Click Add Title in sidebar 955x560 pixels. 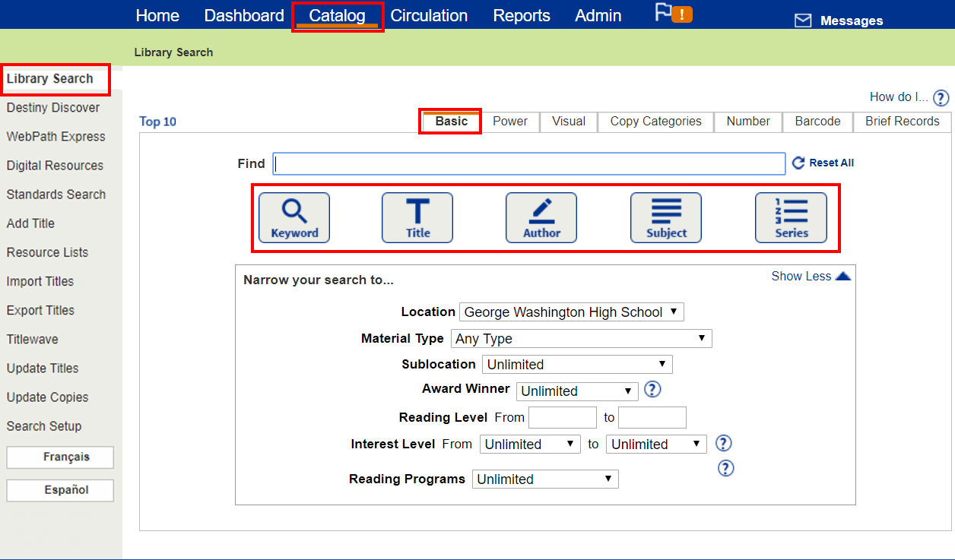[30, 223]
